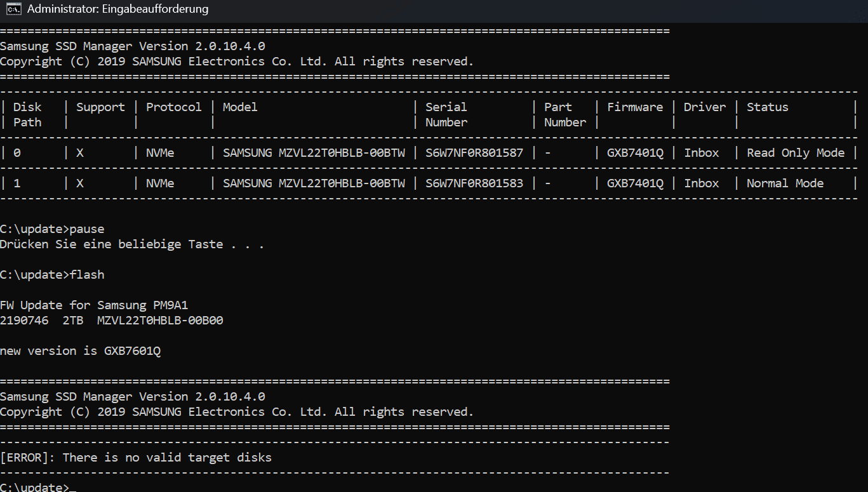Click the Driver column header

[x=704, y=107]
